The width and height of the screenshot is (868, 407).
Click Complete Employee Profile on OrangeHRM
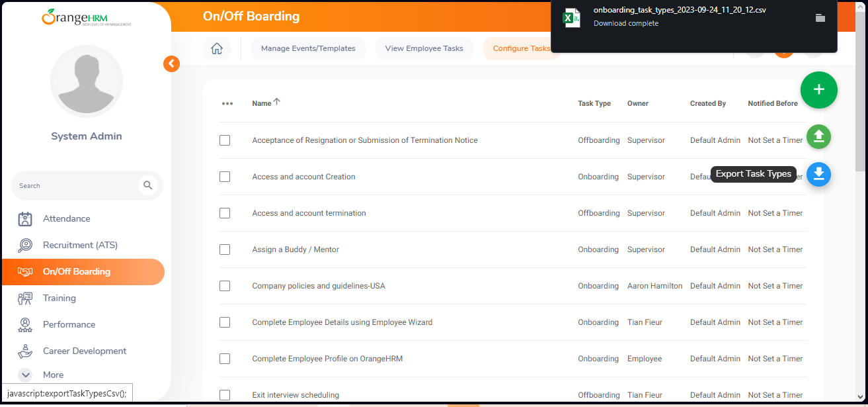pyautogui.click(x=327, y=359)
